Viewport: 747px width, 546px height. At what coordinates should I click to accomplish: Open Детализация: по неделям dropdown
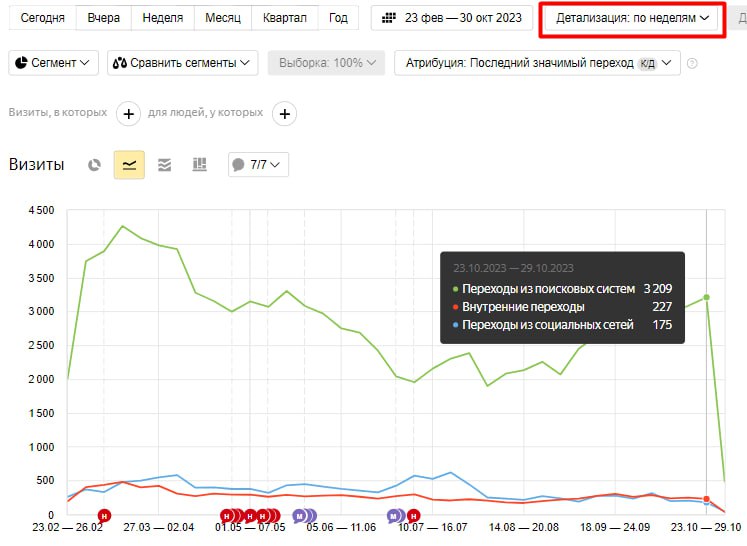pyautogui.click(x=632, y=18)
